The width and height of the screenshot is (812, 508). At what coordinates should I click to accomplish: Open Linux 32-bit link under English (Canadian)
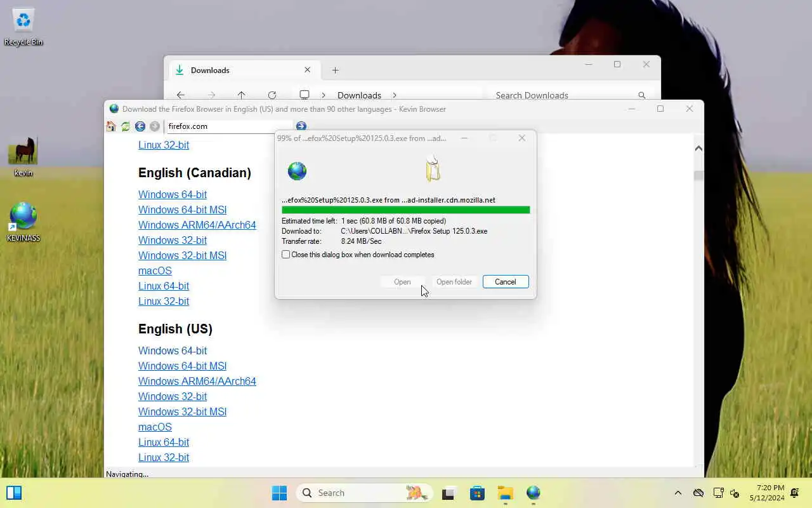(164, 301)
